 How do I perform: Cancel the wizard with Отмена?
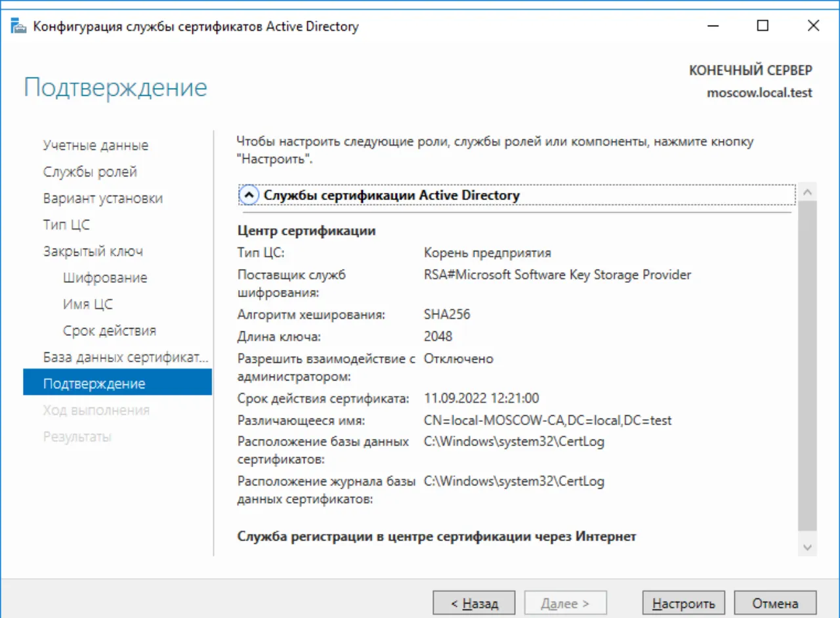coord(775,604)
